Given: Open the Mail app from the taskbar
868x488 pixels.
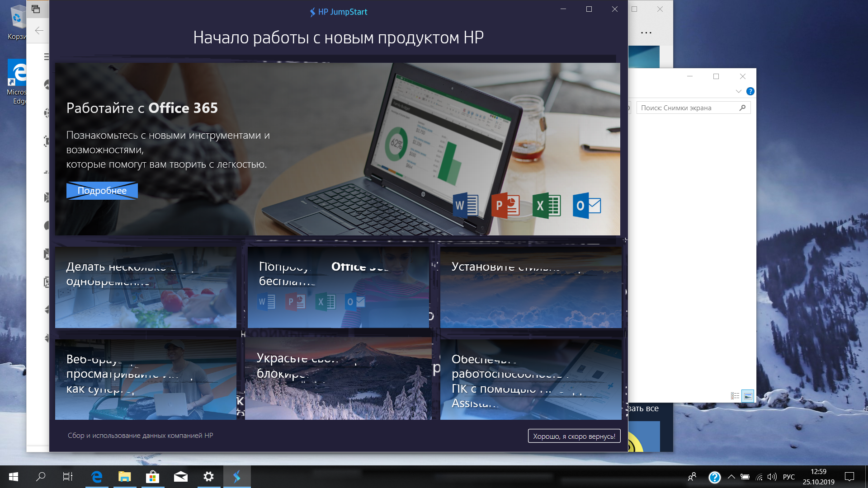Looking at the screenshot, I should 181,477.
